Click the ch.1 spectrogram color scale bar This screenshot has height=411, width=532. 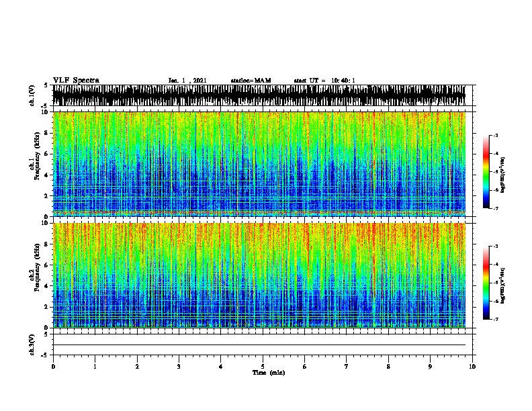(486, 172)
